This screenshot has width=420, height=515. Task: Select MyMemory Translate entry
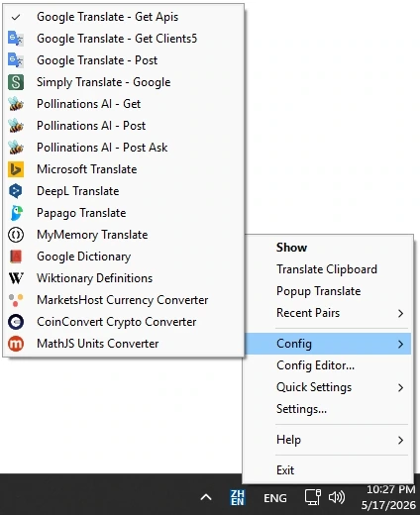124,235
